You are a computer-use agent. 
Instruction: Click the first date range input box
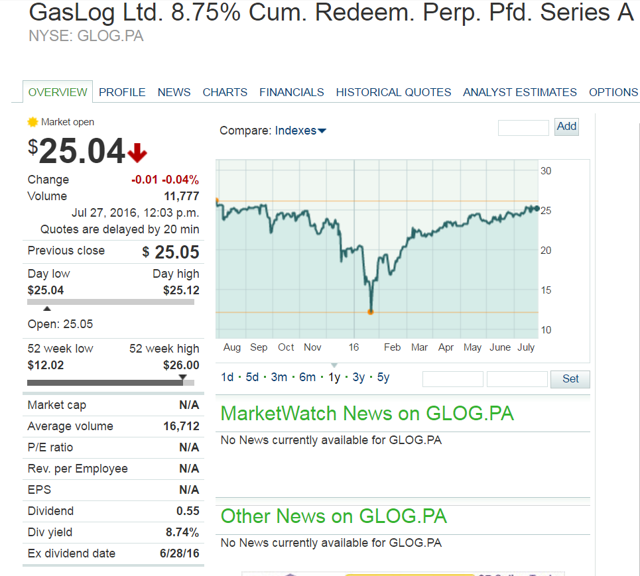pyautogui.click(x=453, y=379)
